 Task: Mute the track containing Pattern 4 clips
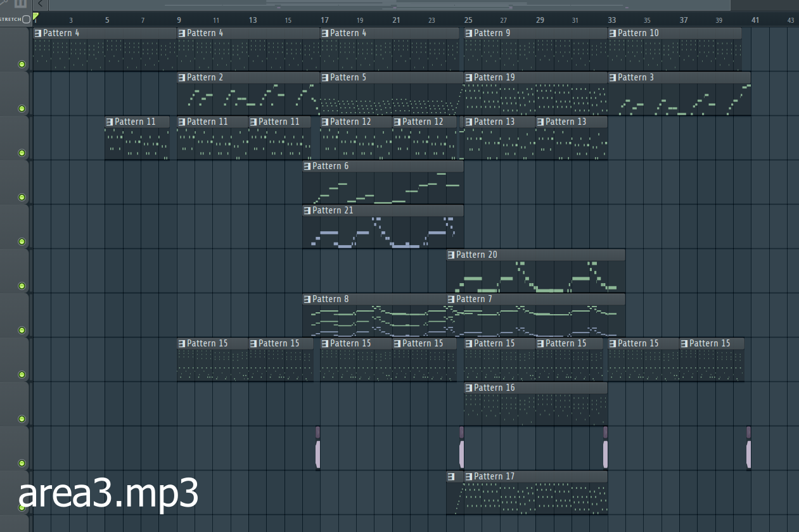click(22, 64)
